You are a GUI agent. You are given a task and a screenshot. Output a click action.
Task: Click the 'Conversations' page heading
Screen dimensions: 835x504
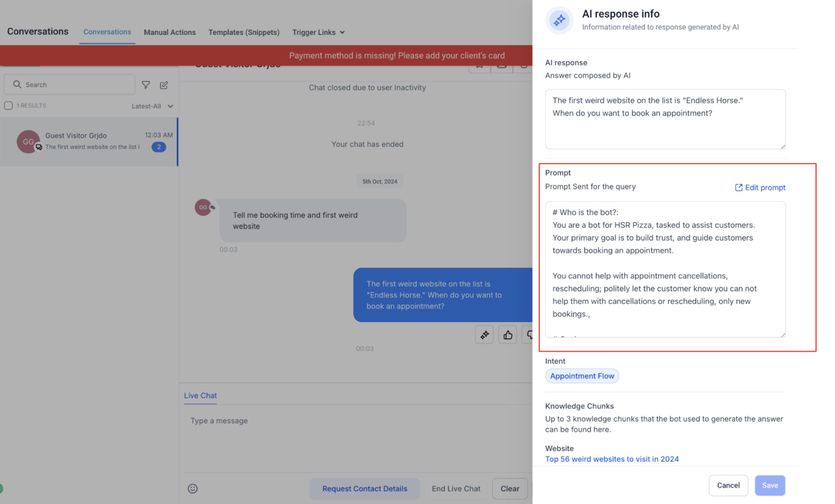point(38,31)
